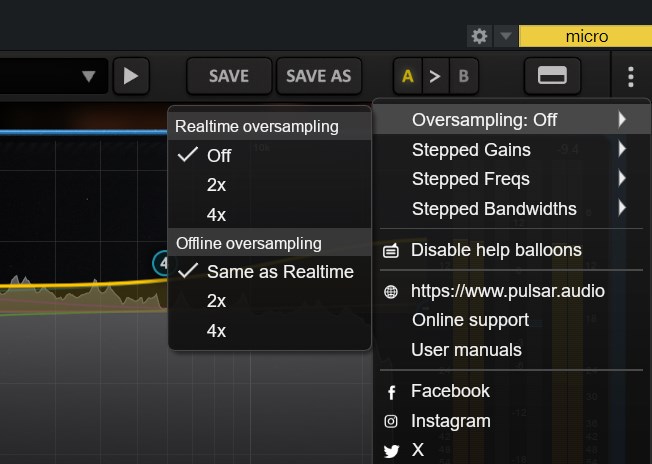Select realtime 2x oversampling
The width and height of the screenshot is (652, 464).
coord(217,185)
